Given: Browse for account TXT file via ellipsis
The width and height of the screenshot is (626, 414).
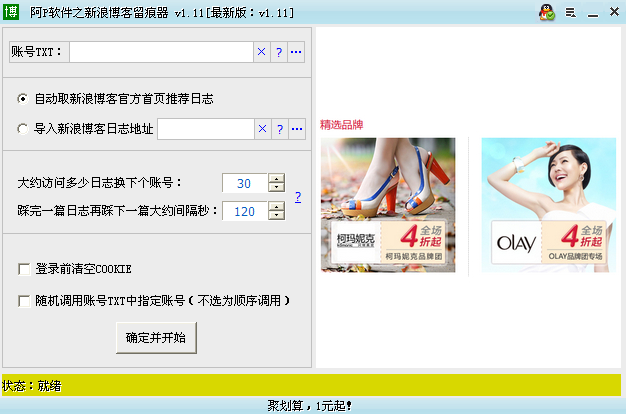Looking at the screenshot, I should coord(296,52).
